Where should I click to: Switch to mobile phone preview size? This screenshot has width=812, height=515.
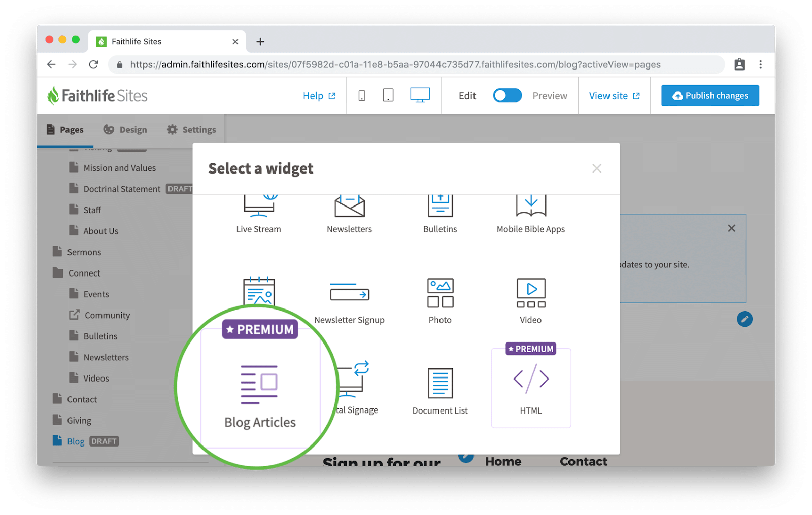pyautogui.click(x=362, y=95)
